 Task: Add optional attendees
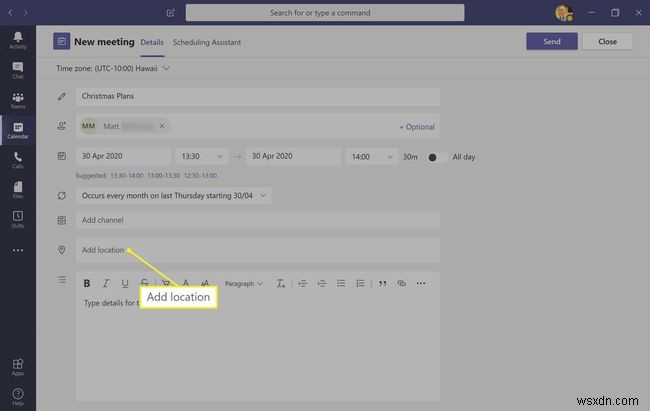(417, 127)
